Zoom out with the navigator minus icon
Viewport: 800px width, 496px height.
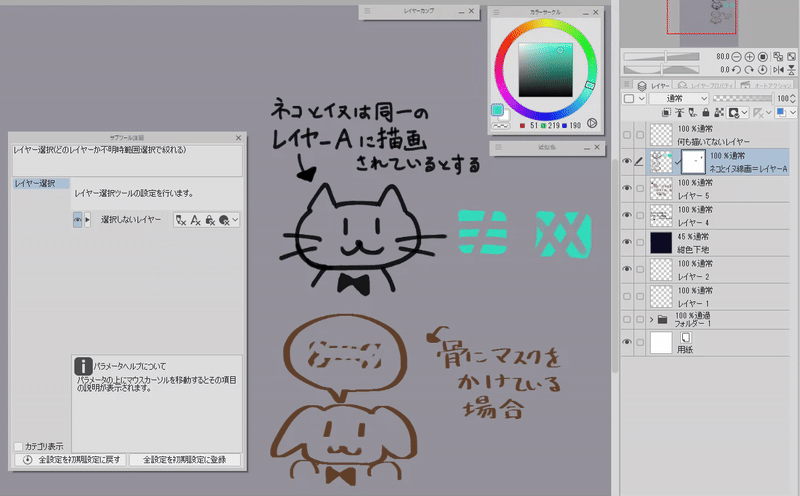point(737,57)
